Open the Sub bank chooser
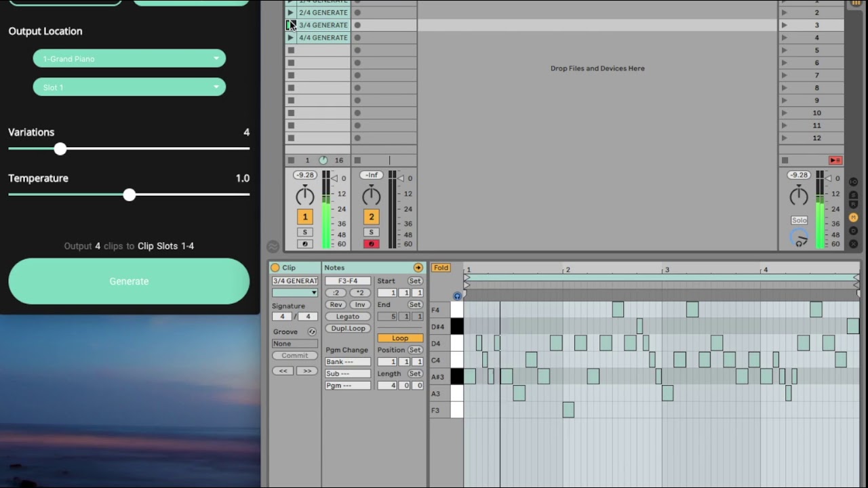 [x=348, y=373]
